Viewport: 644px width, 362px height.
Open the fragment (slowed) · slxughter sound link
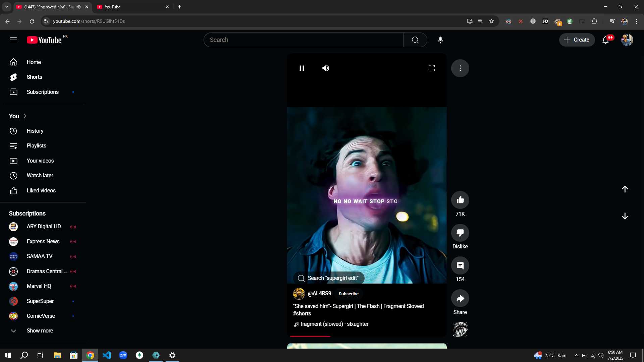click(x=331, y=324)
